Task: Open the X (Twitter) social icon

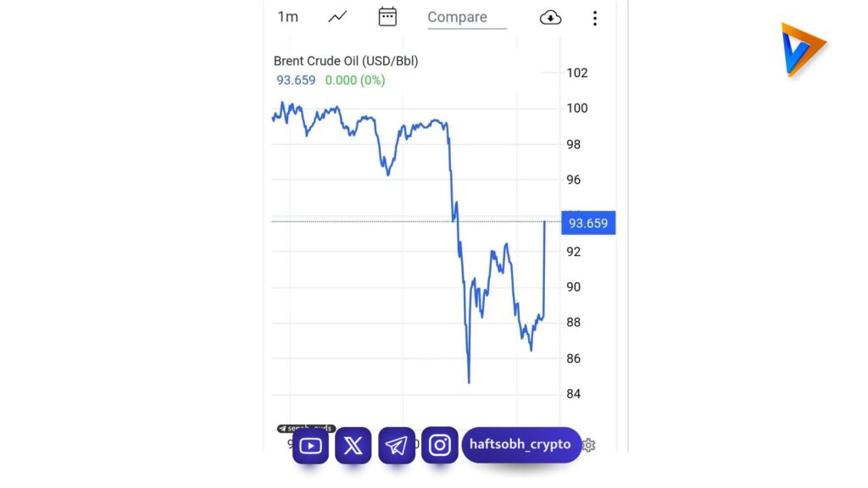Action: pyautogui.click(x=353, y=446)
